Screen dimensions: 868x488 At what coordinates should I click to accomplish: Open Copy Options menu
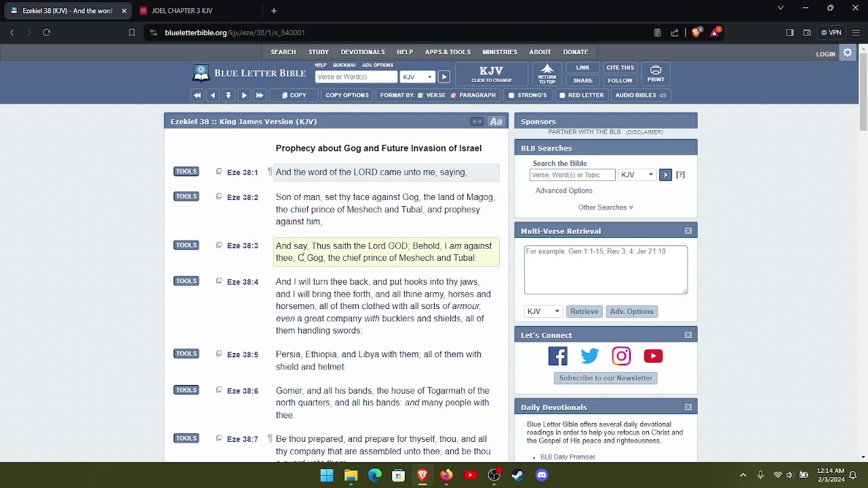pyautogui.click(x=347, y=96)
